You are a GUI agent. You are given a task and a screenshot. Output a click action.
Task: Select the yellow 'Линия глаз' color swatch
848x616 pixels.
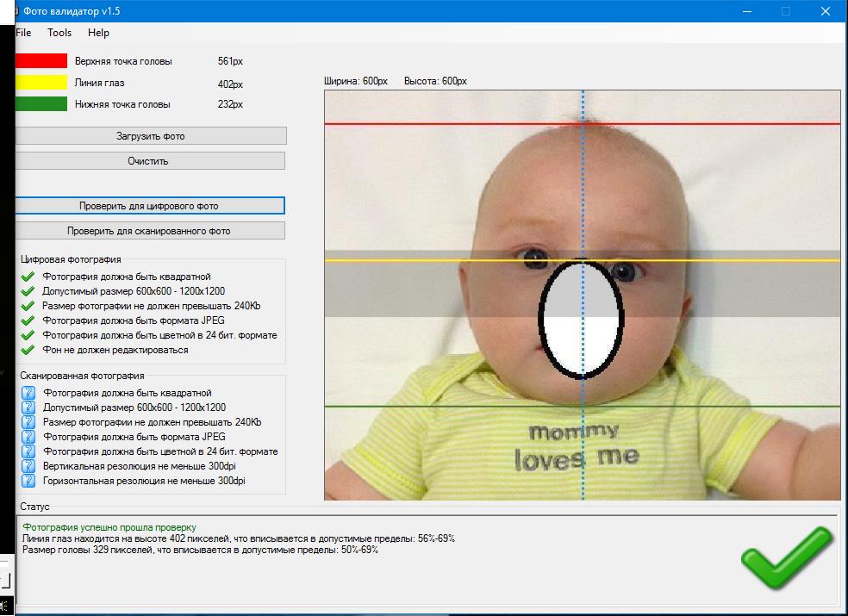41,82
